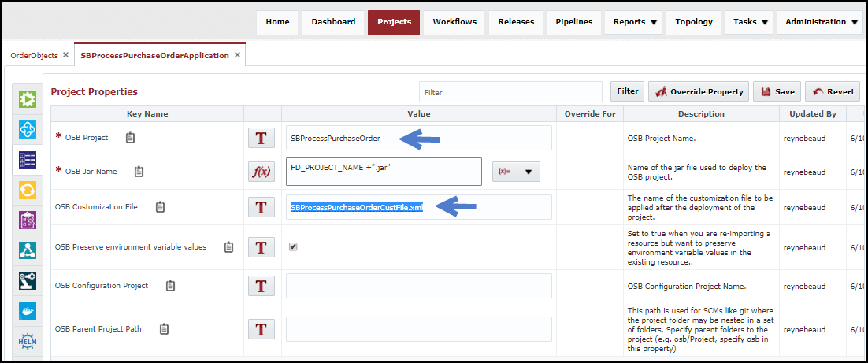Close the SBProcessPurchaseOrderApplication tab
Image resolution: width=868 pixels, height=363 pixels.
238,55
